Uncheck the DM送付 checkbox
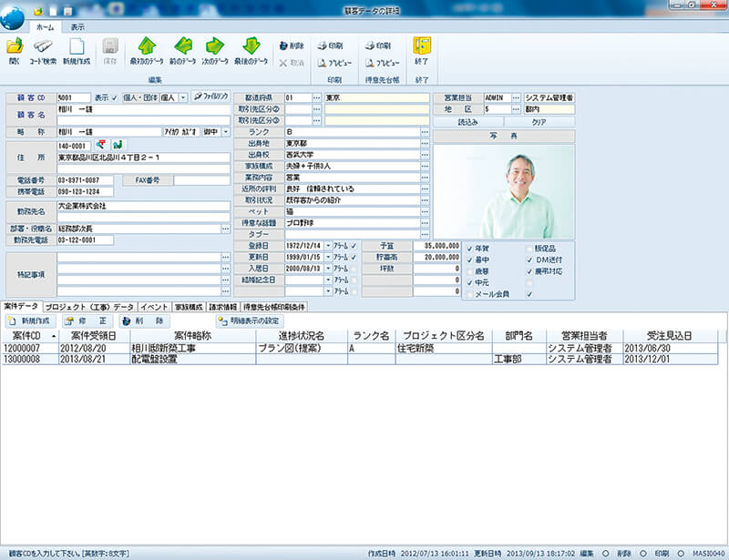Image resolution: width=729 pixels, height=560 pixels. [529, 260]
